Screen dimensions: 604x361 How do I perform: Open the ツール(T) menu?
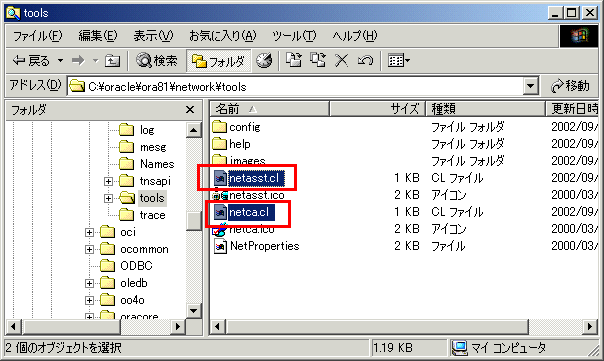294,36
